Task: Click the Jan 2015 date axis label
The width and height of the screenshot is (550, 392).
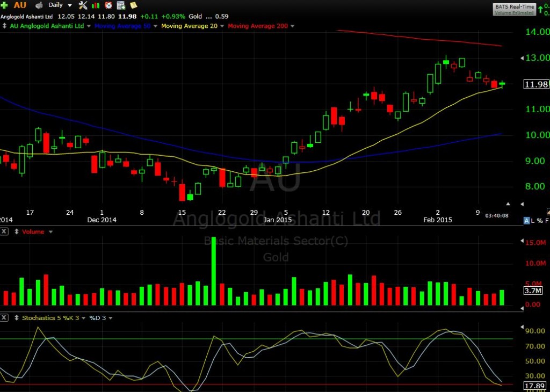Action: (x=278, y=220)
